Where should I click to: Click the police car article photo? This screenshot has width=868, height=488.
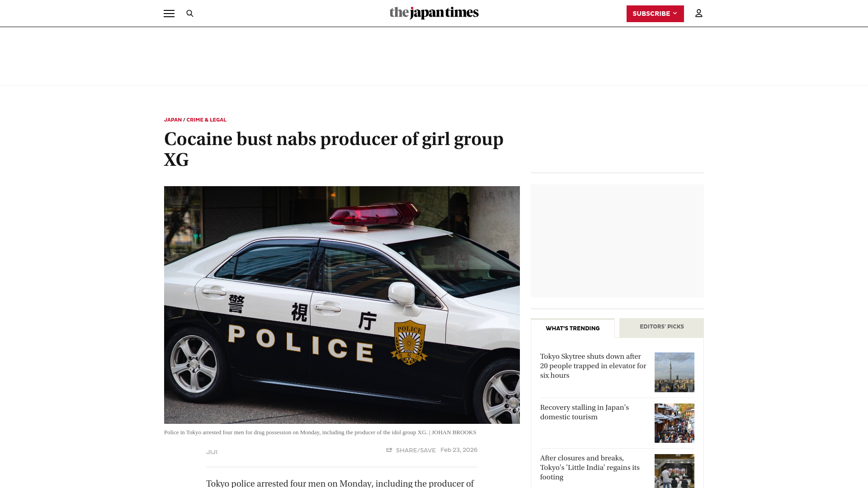342,305
